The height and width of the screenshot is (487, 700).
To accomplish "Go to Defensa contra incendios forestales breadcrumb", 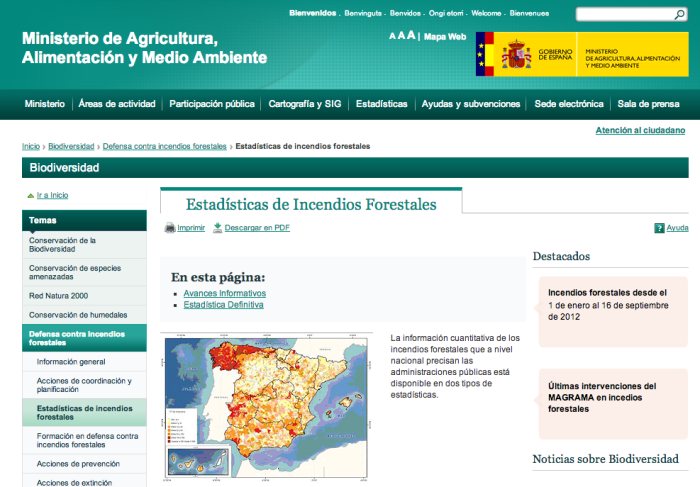I will click(x=165, y=146).
